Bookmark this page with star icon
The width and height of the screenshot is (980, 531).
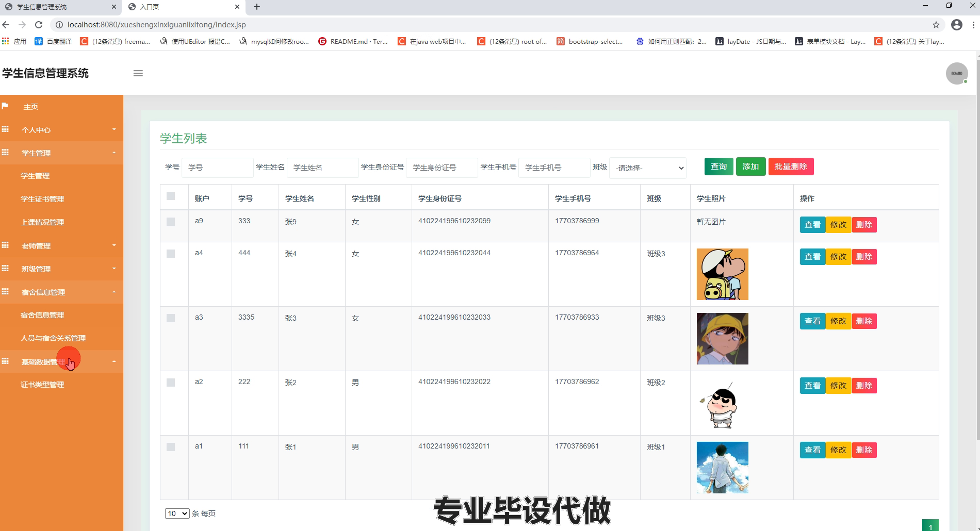pos(936,25)
